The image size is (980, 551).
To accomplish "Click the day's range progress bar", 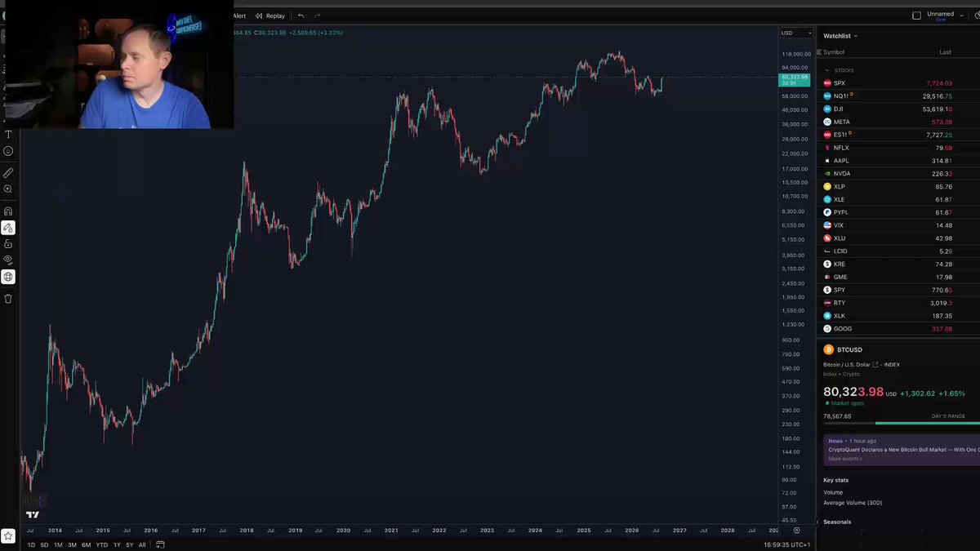I will (x=901, y=424).
